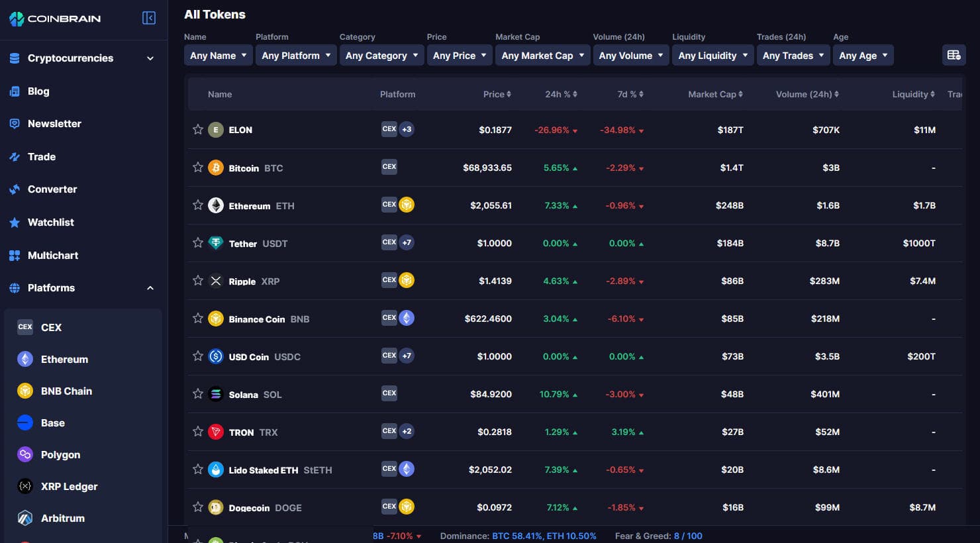The width and height of the screenshot is (980, 543).
Task: Toggle the favorite star next to ELON
Action: (197, 130)
